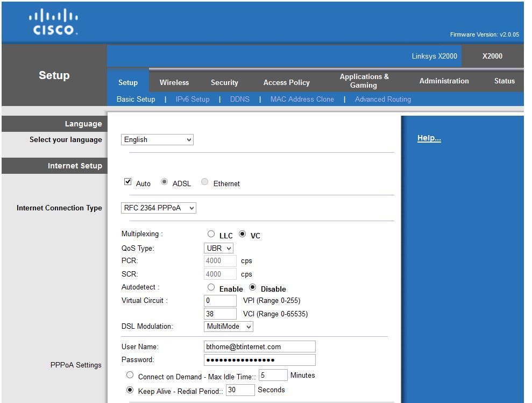Open the language dropdown showing English

(157, 139)
